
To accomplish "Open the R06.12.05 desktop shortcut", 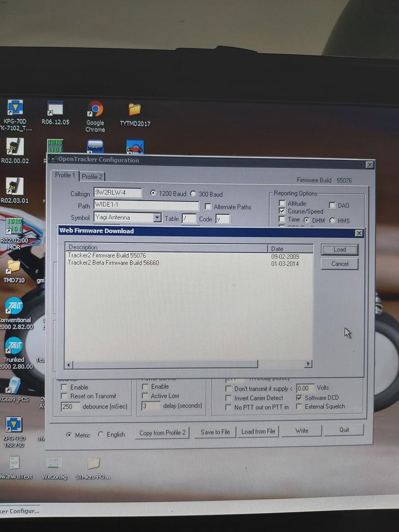I will 55,113.
